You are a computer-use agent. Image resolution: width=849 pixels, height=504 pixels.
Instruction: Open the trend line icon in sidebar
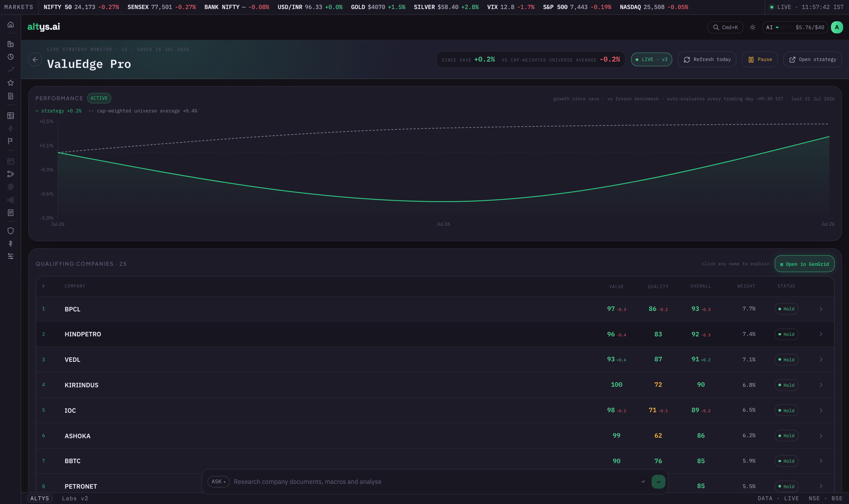11,69
